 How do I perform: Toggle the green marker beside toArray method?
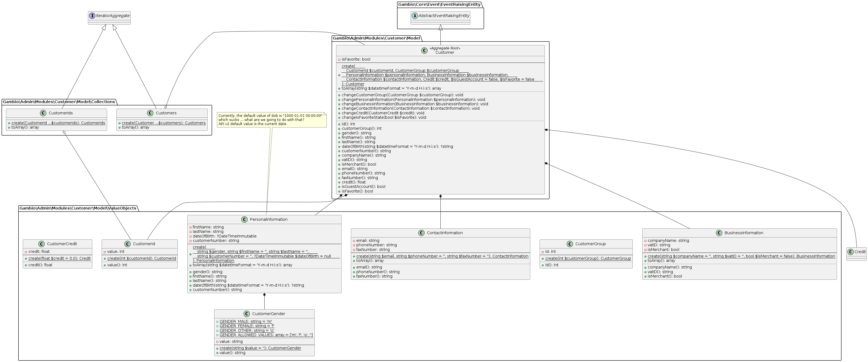(x=339, y=88)
